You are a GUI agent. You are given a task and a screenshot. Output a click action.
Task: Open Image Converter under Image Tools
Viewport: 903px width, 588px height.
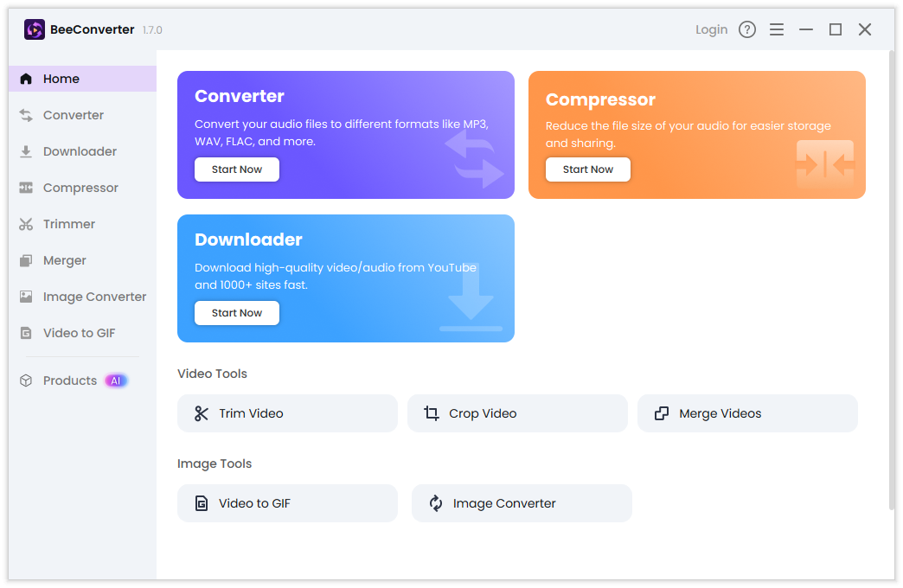[522, 503]
